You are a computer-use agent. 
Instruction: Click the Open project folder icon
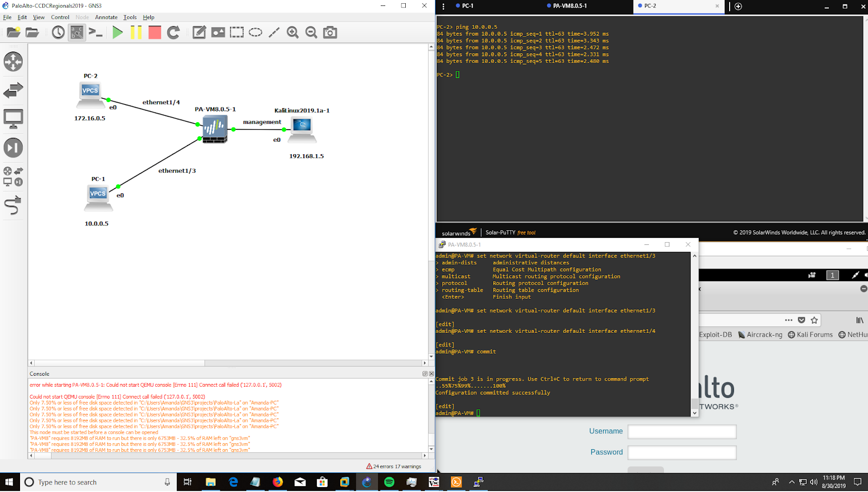pos(33,33)
